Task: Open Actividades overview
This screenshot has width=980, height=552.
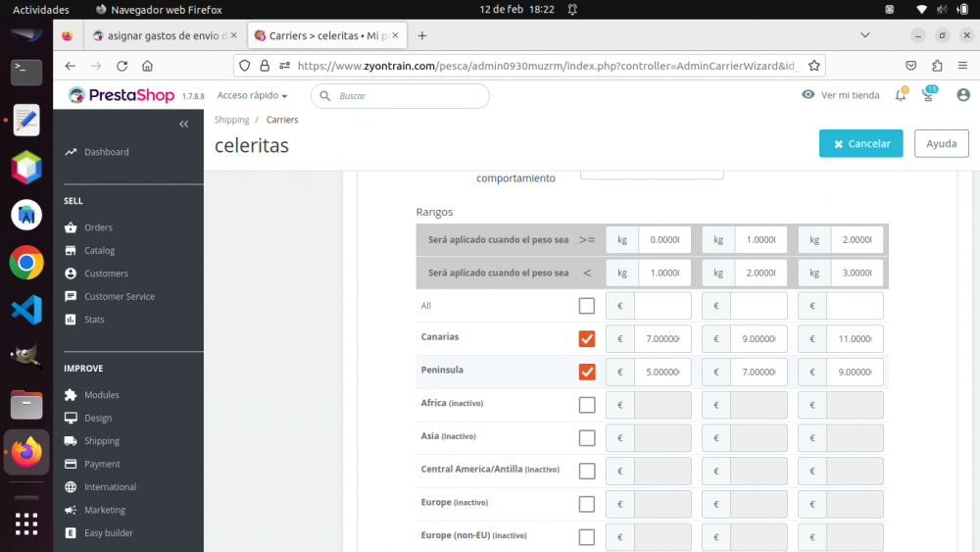Action: [x=40, y=10]
